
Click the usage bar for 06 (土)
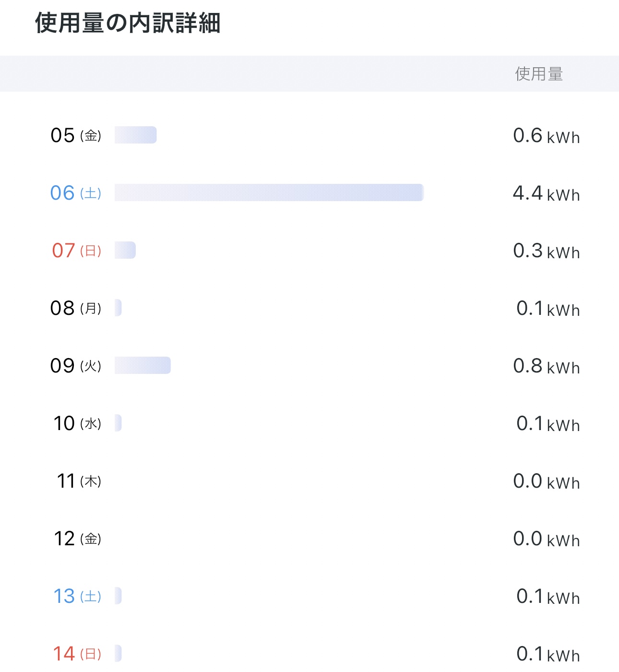coord(269,192)
